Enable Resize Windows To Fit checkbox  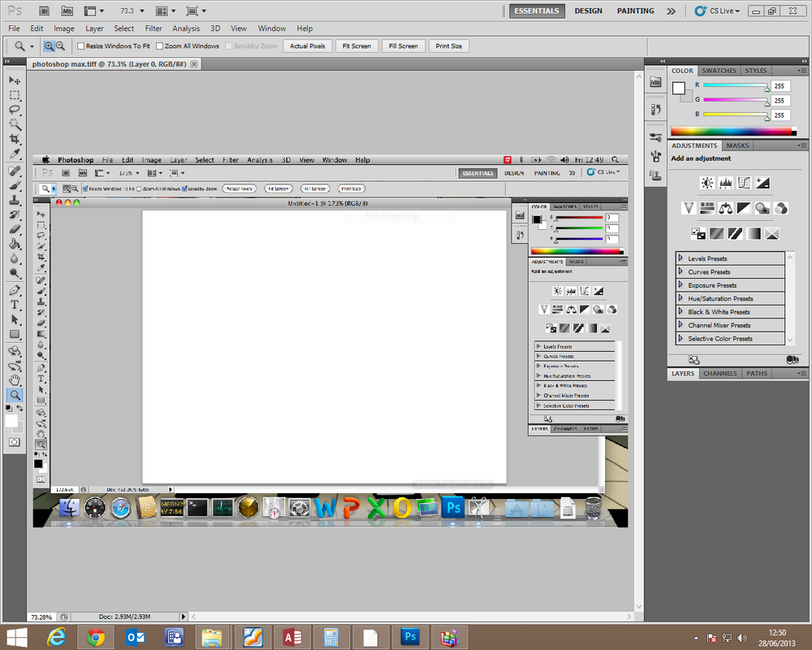click(80, 46)
